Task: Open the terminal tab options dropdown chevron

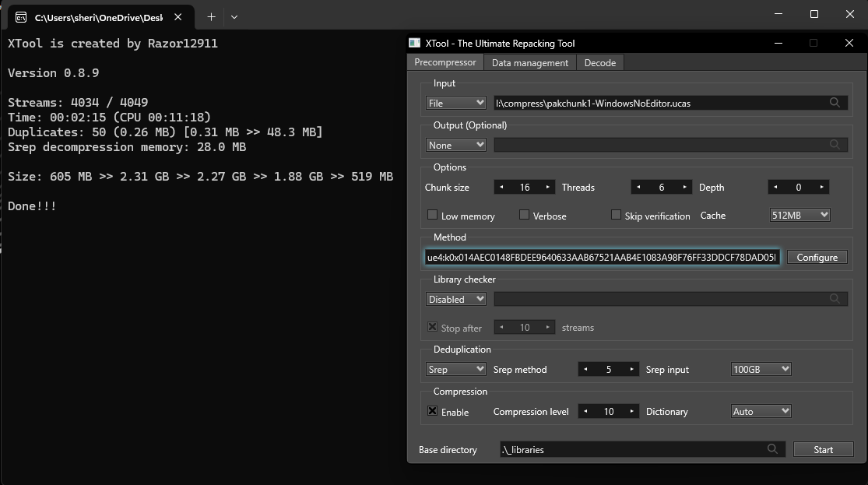Action: tap(234, 17)
